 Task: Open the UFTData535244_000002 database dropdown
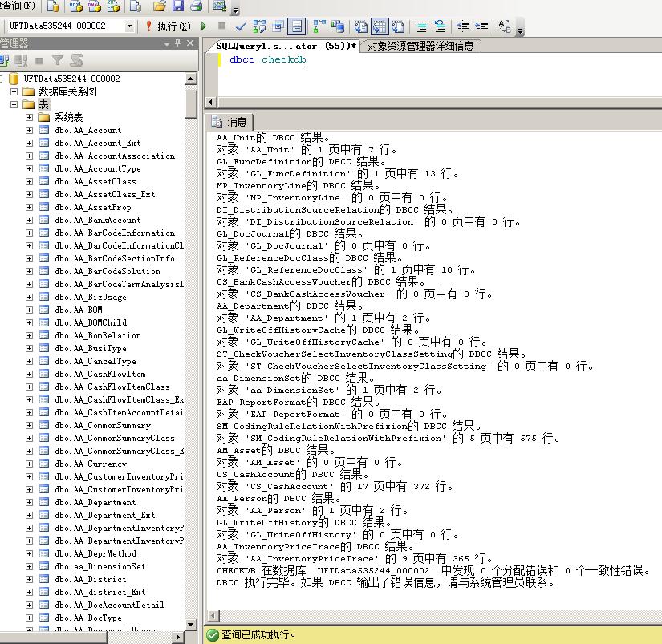tap(129, 26)
